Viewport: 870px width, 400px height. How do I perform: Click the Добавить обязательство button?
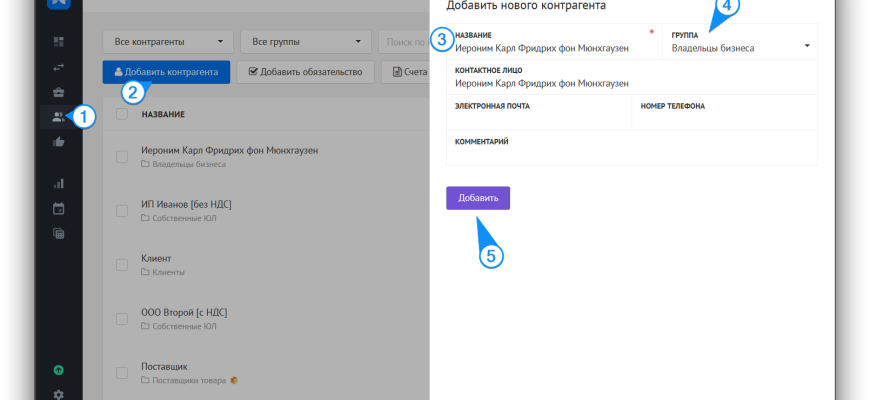pos(305,72)
